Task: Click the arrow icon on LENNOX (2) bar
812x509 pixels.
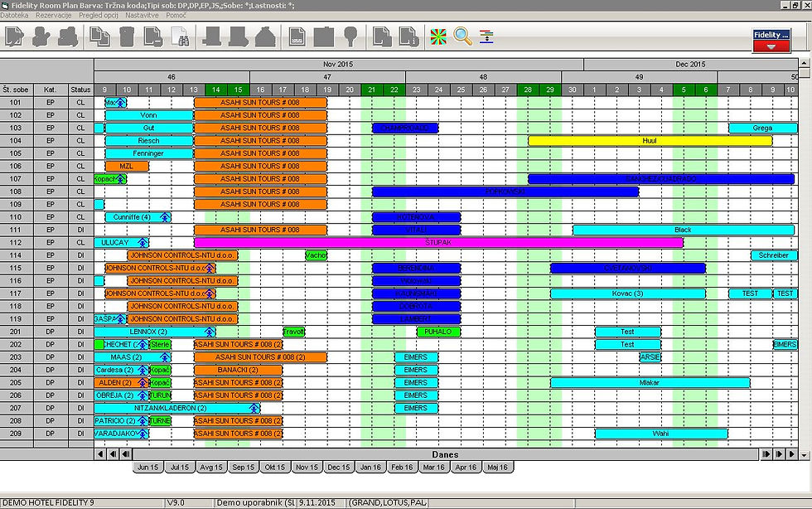Action: (209, 332)
